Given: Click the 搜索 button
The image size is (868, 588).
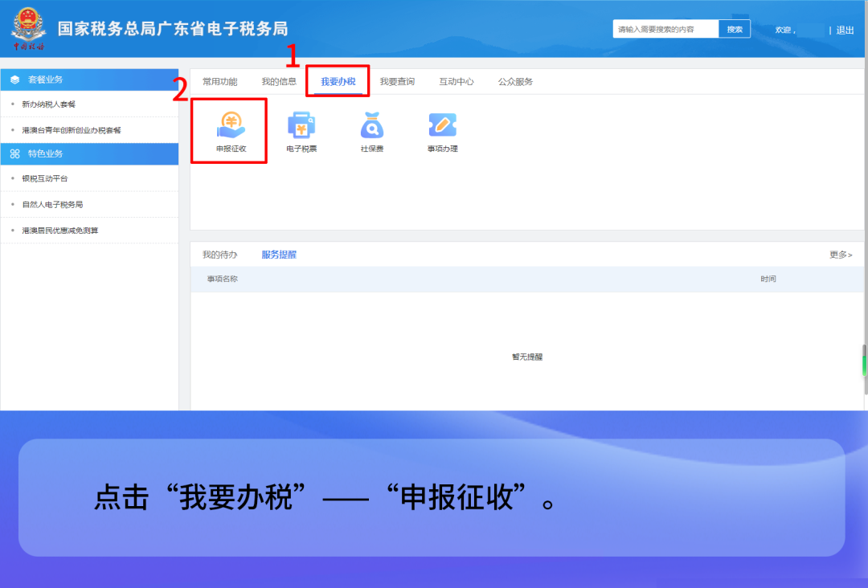Looking at the screenshot, I should pos(735,29).
